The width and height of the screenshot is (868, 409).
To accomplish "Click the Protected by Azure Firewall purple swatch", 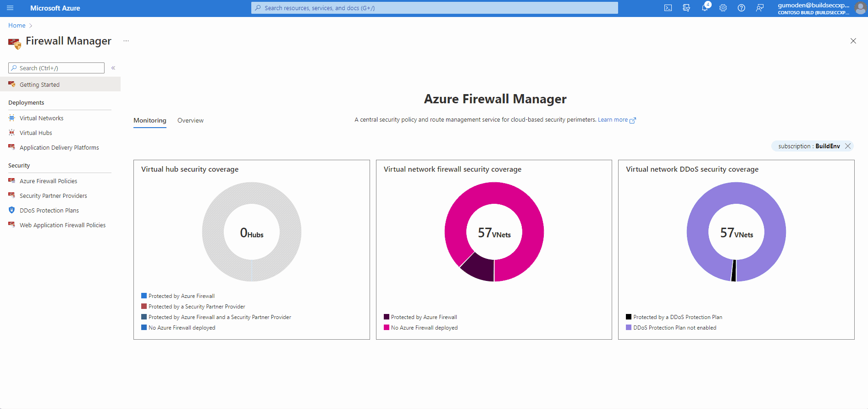I will (x=387, y=317).
